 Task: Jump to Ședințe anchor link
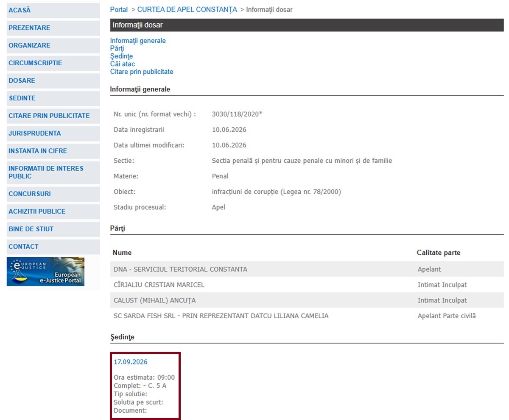click(x=121, y=56)
